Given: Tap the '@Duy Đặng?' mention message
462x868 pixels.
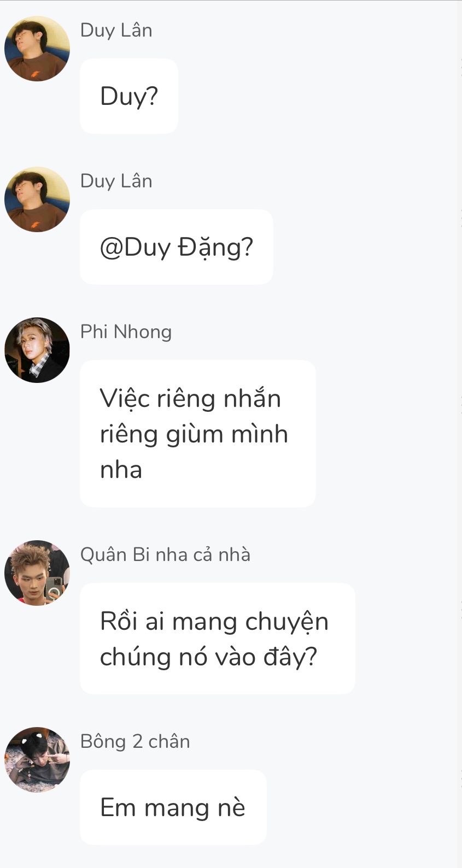Looking at the screenshot, I should pos(177,247).
